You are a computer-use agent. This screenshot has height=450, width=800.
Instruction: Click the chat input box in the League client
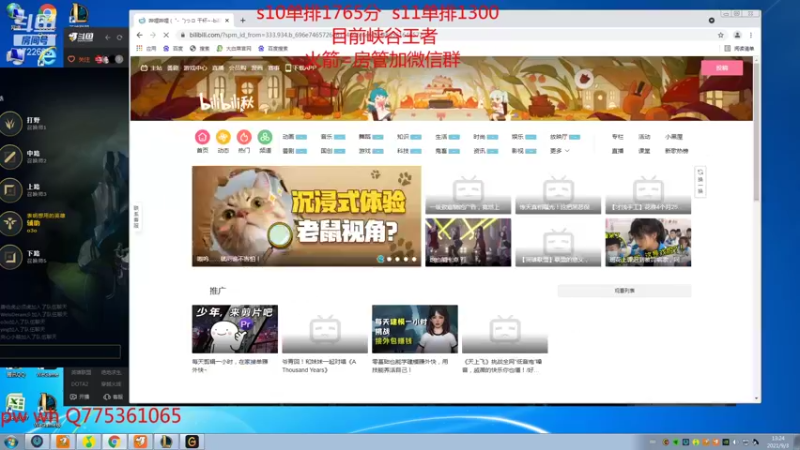point(60,352)
